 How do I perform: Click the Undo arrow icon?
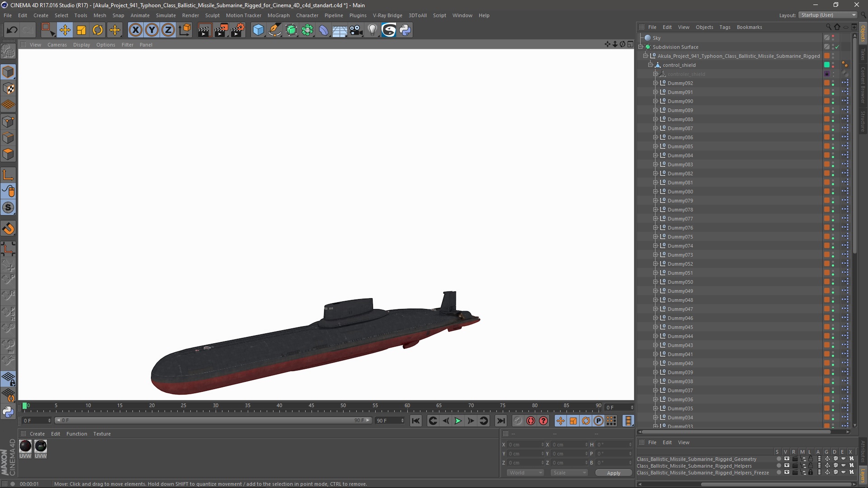[12, 30]
